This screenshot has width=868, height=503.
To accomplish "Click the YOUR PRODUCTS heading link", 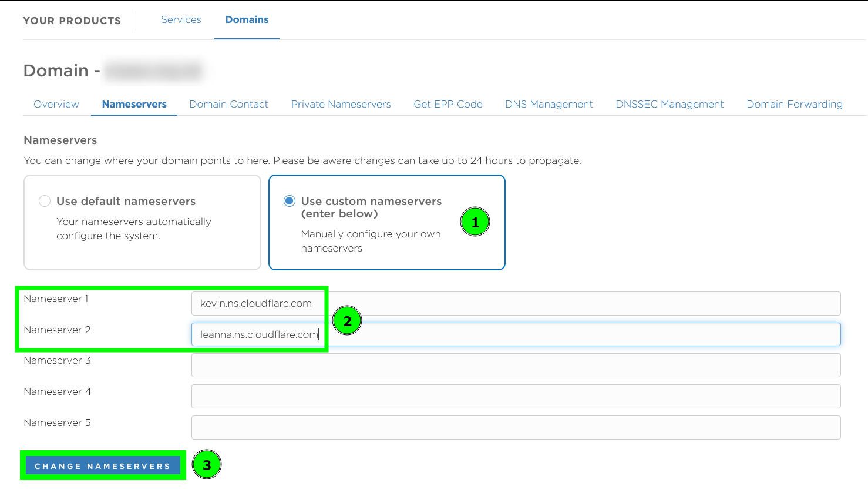I will pyautogui.click(x=72, y=20).
